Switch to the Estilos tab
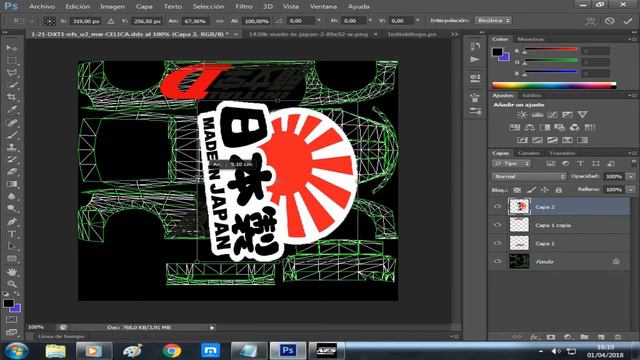 tap(532, 96)
